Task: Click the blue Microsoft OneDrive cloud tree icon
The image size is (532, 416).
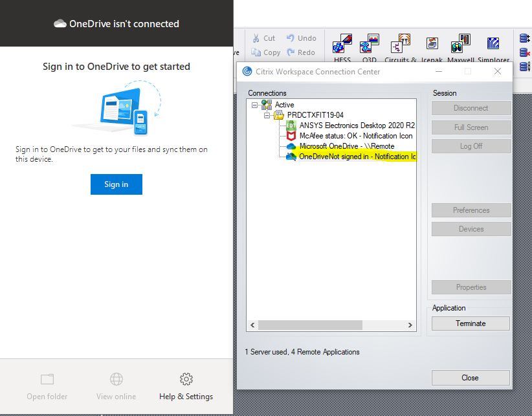Action: click(291, 146)
